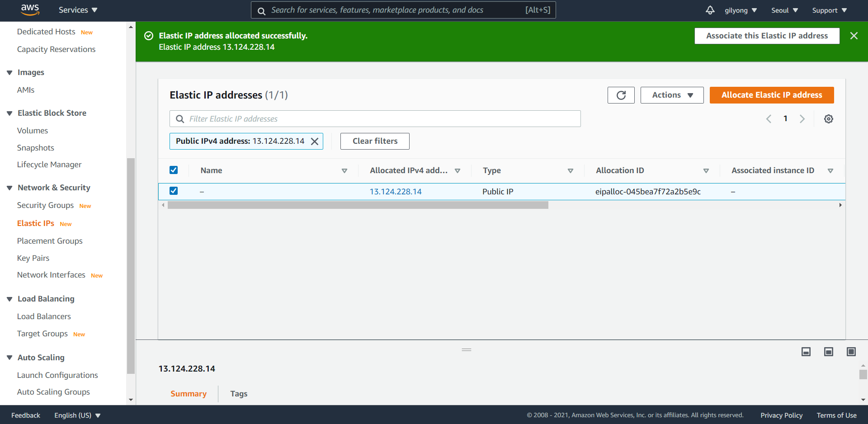Click the panel resize handle

click(467, 349)
